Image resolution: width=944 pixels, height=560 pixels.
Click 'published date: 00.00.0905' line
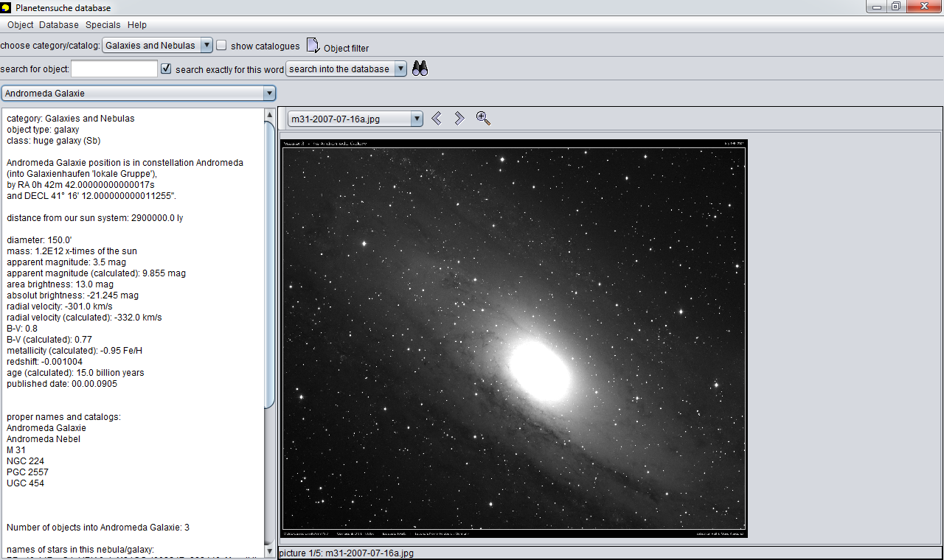pos(62,384)
